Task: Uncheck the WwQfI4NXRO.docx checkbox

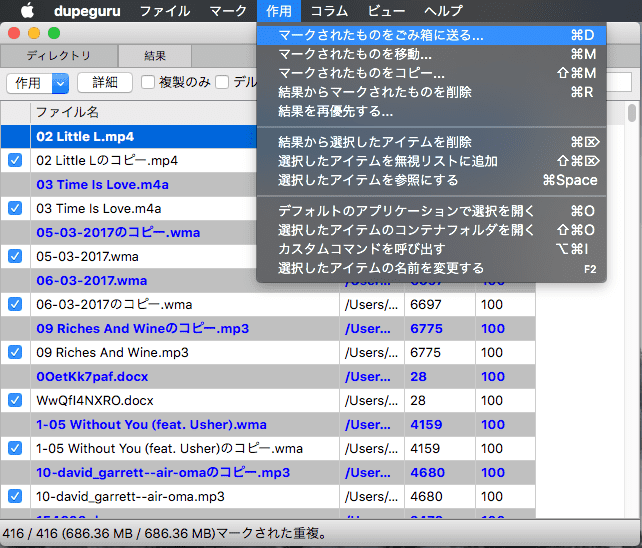Action: (15, 400)
